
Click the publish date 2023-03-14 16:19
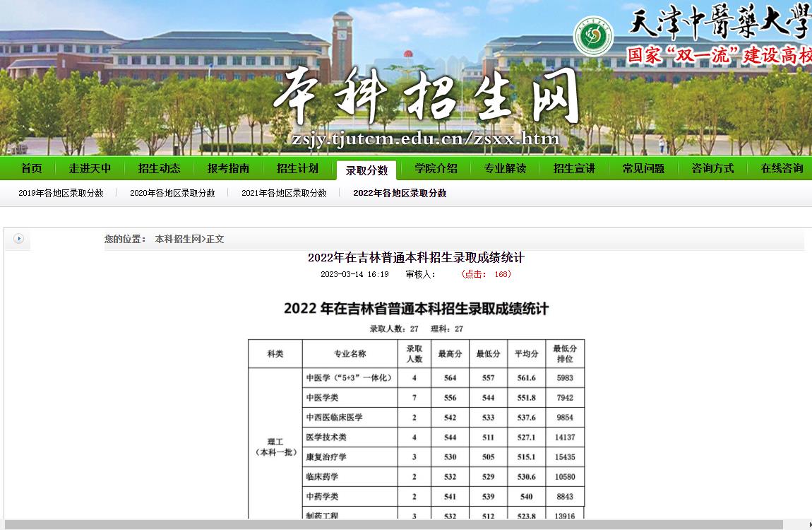point(354,274)
